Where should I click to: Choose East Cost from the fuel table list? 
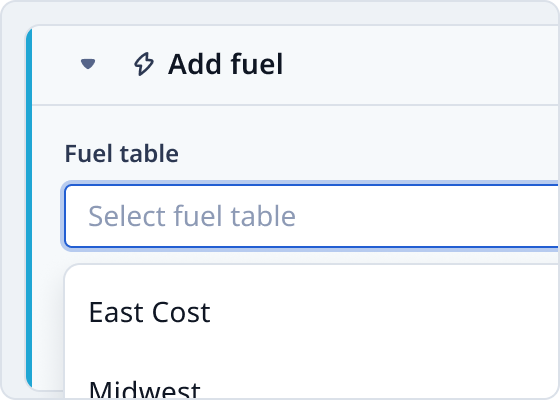pos(149,312)
